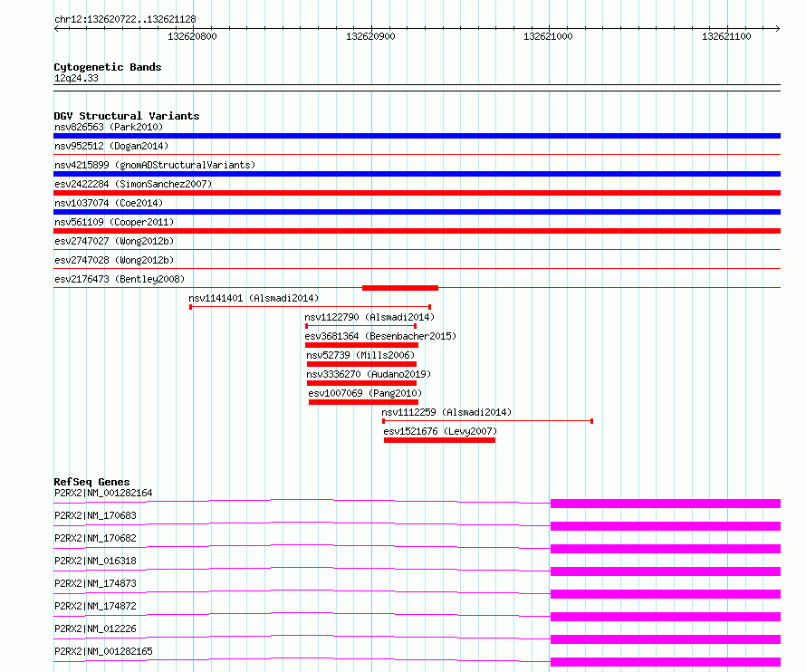
Task: Click magenta exon of P2RX2|NM_174873
Action: 666,594
